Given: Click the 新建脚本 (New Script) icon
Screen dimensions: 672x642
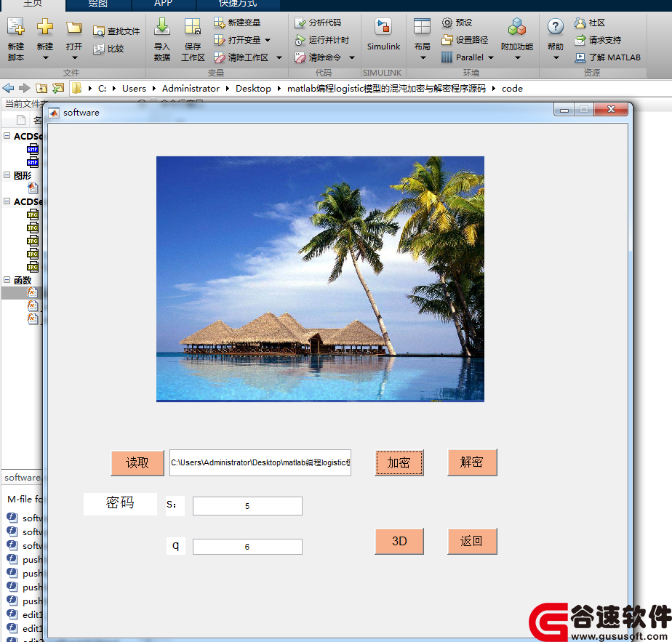Looking at the screenshot, I should (16, 27).
